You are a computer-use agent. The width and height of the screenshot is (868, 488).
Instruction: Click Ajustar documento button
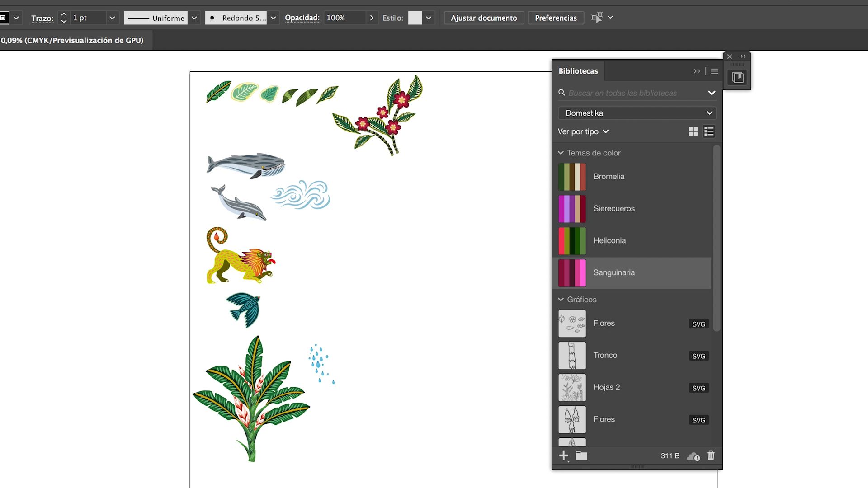coord(484,18)
